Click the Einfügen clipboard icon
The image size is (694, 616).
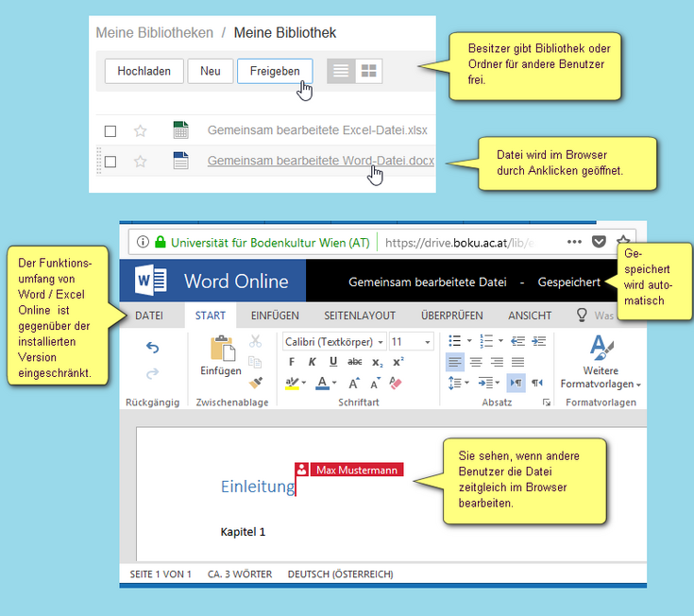coord(222,349)
